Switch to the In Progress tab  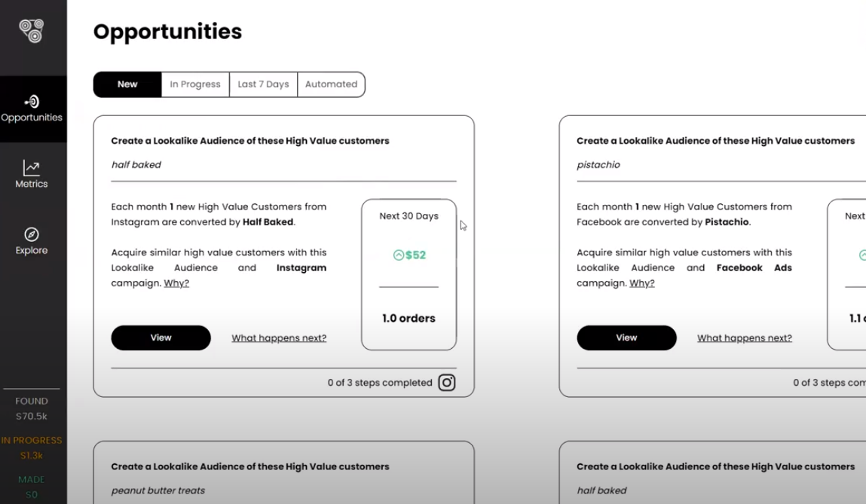195,84
